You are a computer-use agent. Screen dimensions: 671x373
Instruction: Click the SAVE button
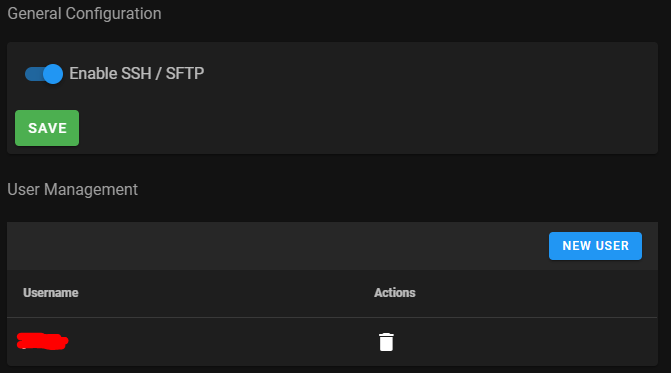click(x=47, y=128)
